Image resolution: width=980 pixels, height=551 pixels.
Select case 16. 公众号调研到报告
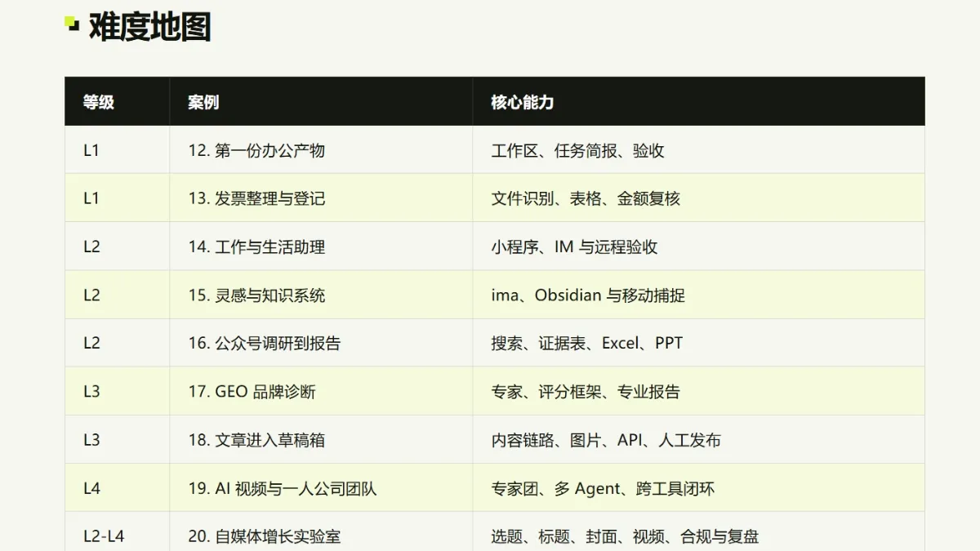(265, 343)
